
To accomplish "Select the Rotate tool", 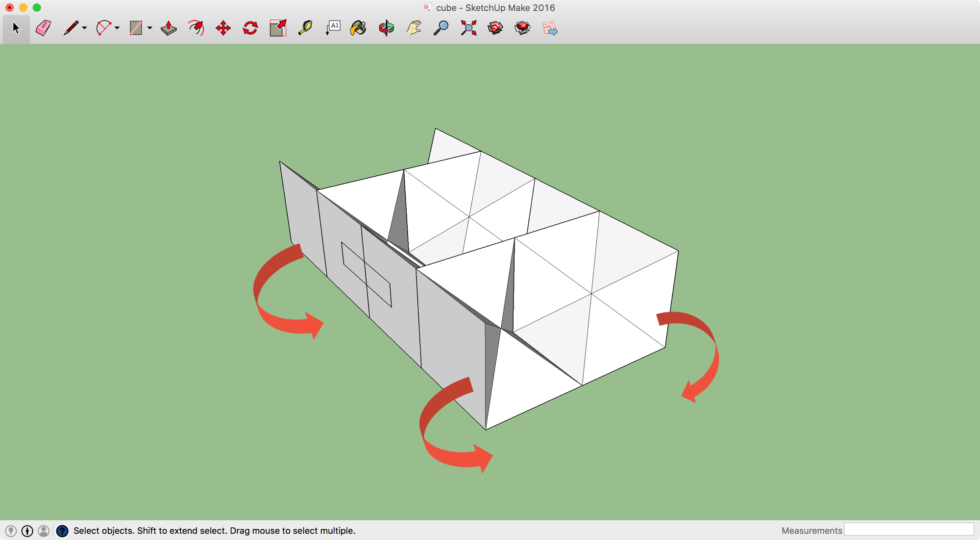I will (x=250, y=28).
